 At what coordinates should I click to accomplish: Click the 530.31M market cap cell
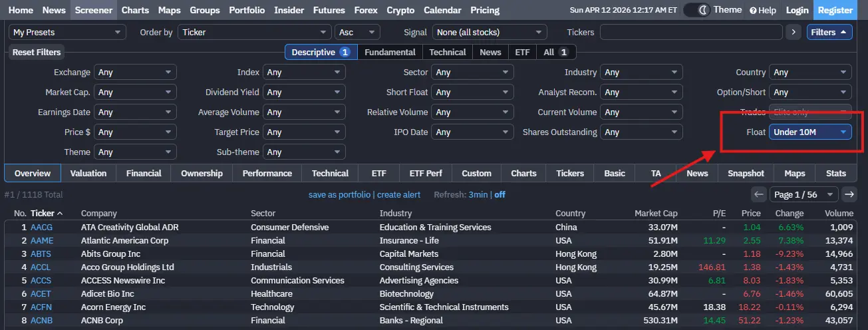click(x=660, y=320)
